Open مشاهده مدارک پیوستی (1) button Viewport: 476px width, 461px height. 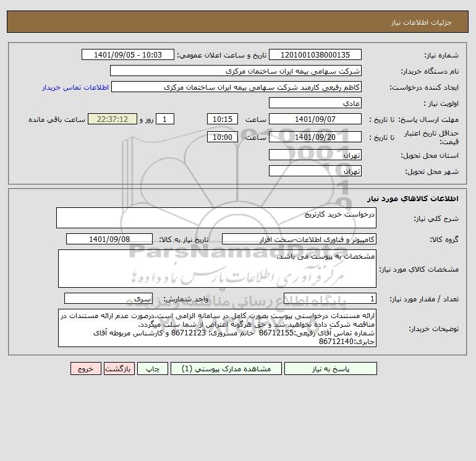coord(226,369)
